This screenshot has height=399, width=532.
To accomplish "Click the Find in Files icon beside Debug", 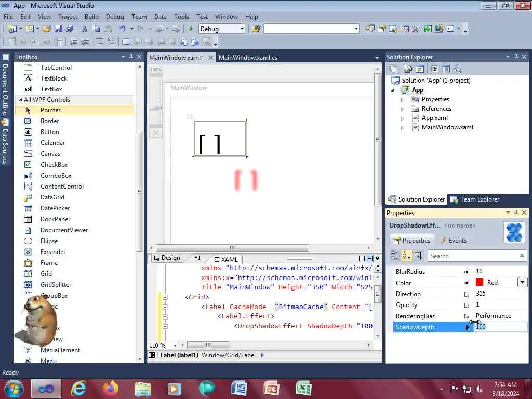I will [x=256, y=29].
